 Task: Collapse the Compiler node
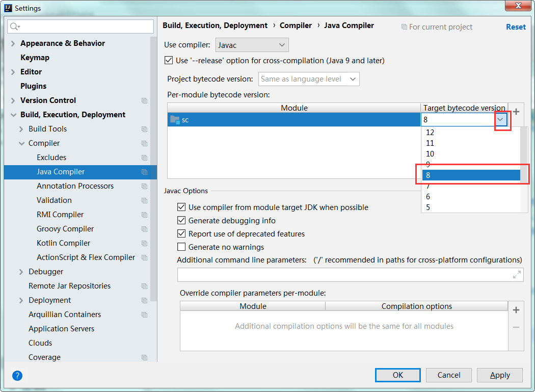coord(21,143)
